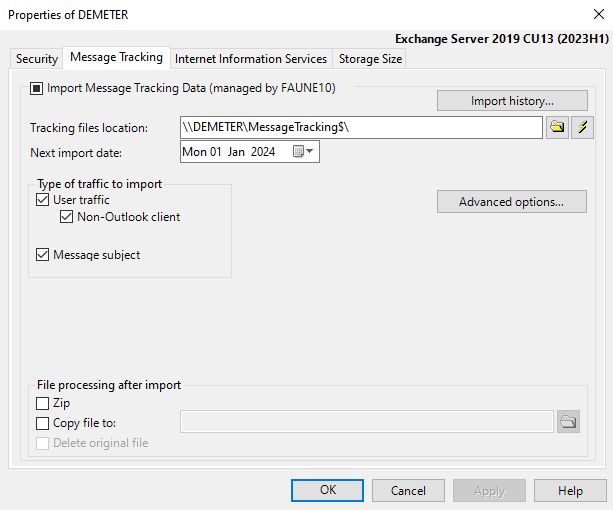The image size is (613, 510).
Task: Select the month Jan in import date
Action: point(236,152)
